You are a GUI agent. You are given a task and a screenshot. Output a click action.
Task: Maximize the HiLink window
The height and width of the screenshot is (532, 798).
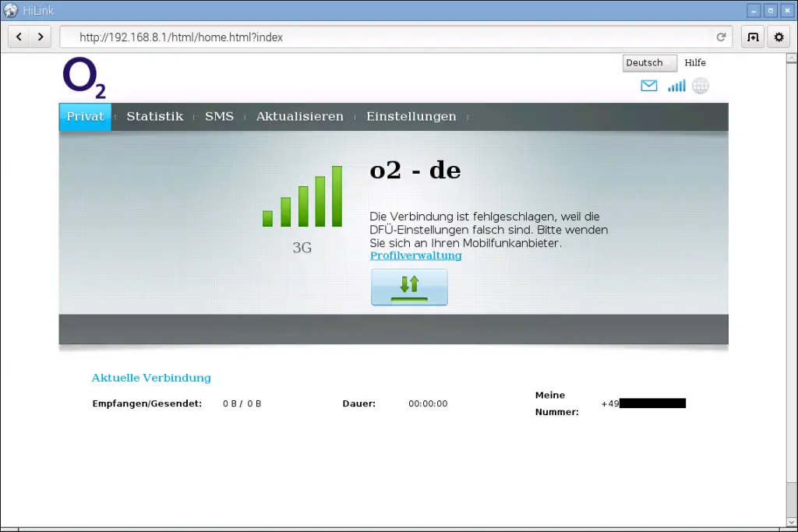tap(771, 10)
